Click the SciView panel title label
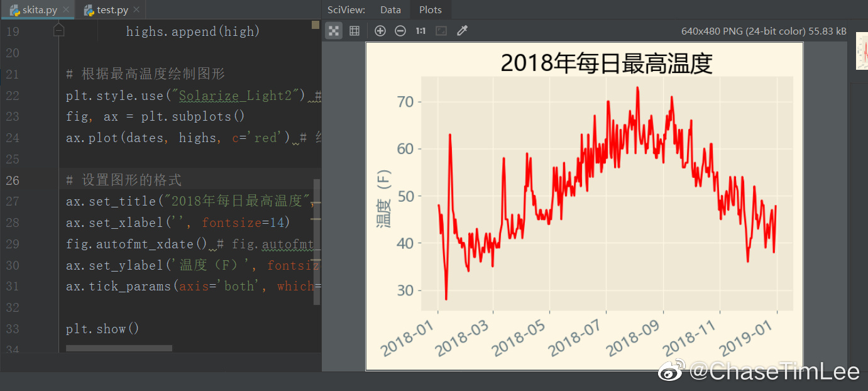Image resolution: width=868 pixels, height=391 pixels. [x=347, y=9]
